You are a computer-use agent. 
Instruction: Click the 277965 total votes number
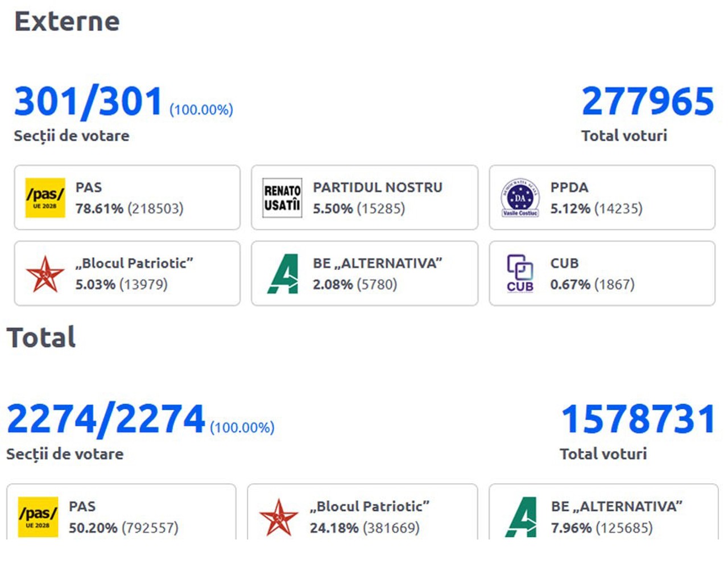click(647, 101)
